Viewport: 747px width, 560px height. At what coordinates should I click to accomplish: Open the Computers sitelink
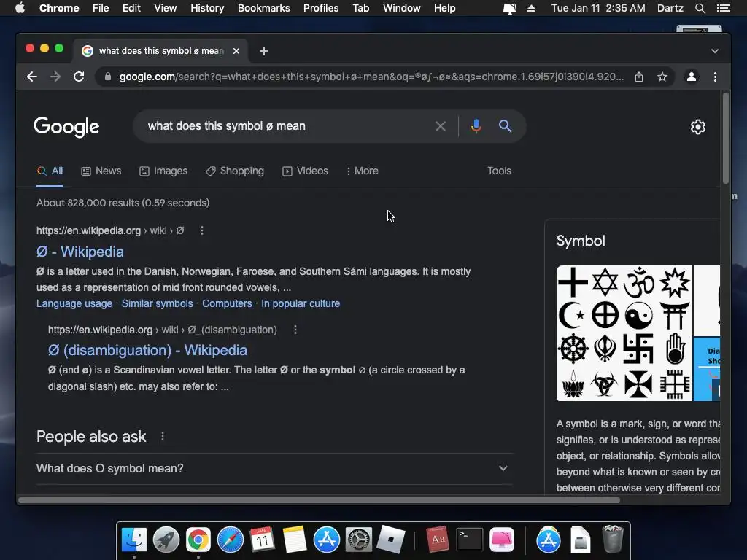point(227,303)
